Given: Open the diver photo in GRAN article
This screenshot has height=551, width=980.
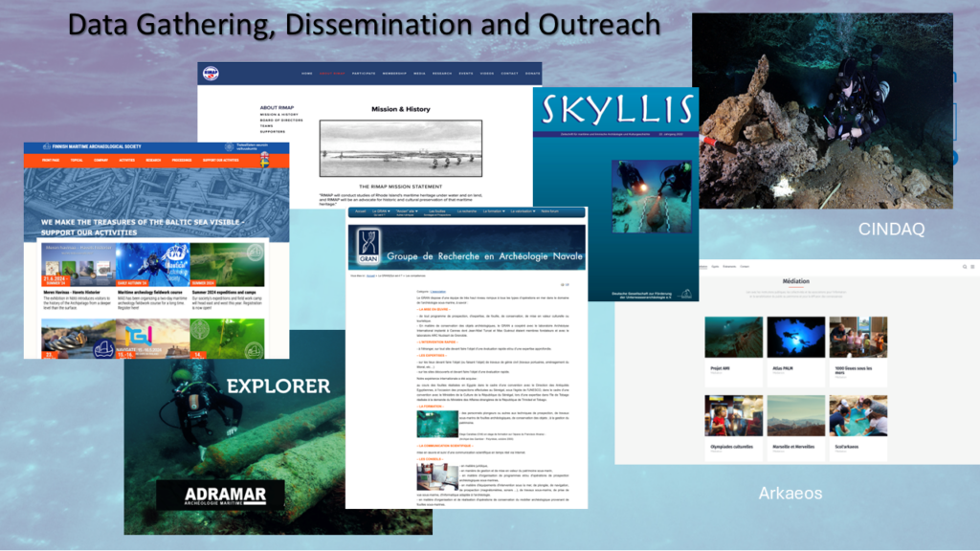Looking at the screenshot, I should tap(436, 424).
